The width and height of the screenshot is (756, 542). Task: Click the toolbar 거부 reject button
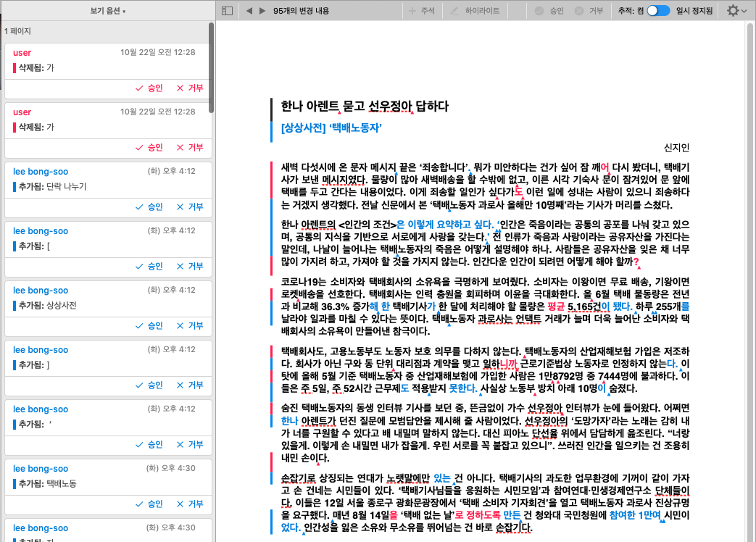pos(589,11)
